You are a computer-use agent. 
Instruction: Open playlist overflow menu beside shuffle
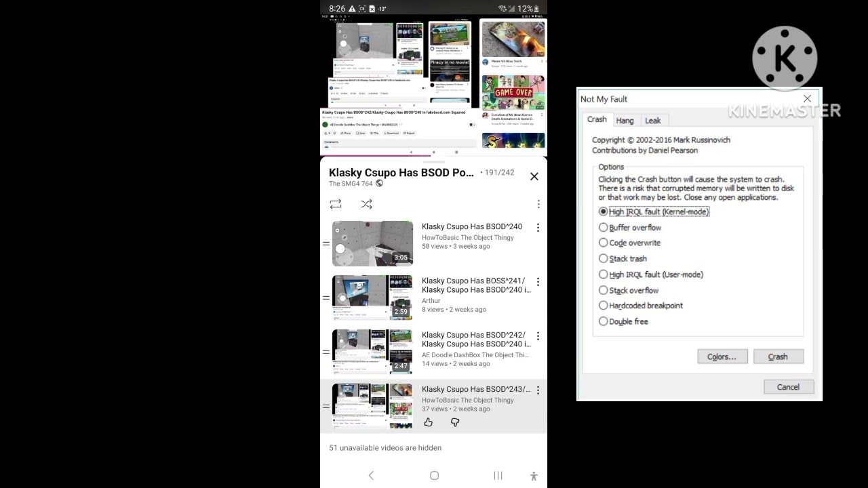coord(538,204)
